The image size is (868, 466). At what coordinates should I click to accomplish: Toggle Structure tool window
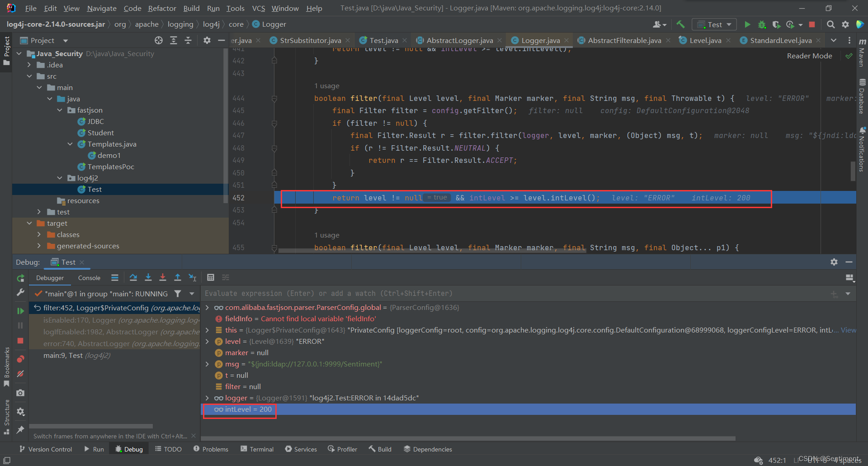[x=6, y=417]
